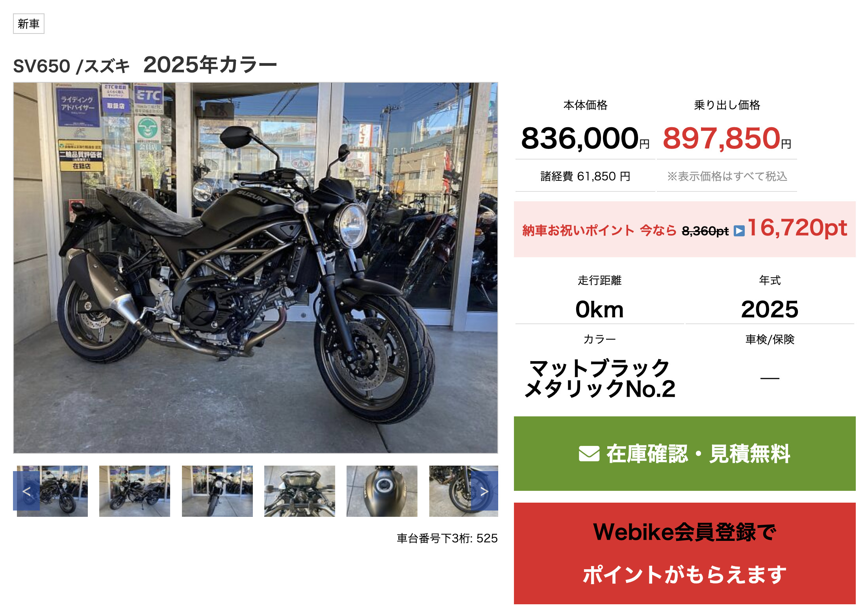Select the handlebar cockpit thumbnail
Screen dimensions: 868x609
point(300,491)
